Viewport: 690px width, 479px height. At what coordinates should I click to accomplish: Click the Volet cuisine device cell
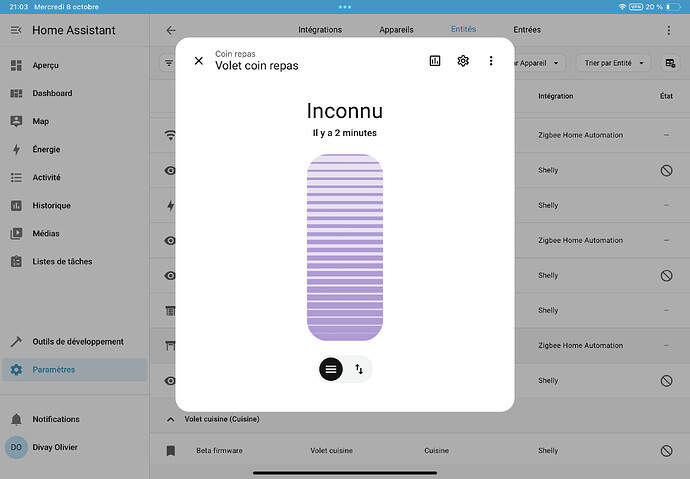(x=331, y=450)
